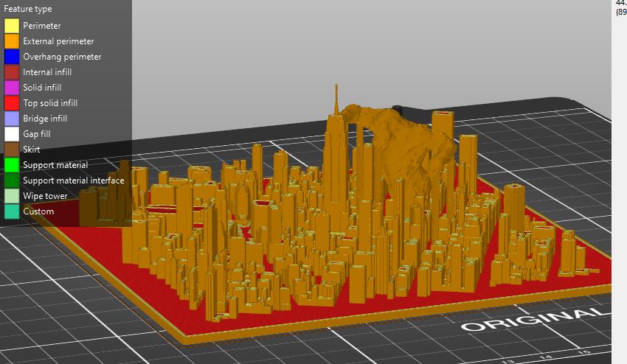Click the pale green Wipe tower swatch
The image size is (627, 364).
click(x=12, y=196)
